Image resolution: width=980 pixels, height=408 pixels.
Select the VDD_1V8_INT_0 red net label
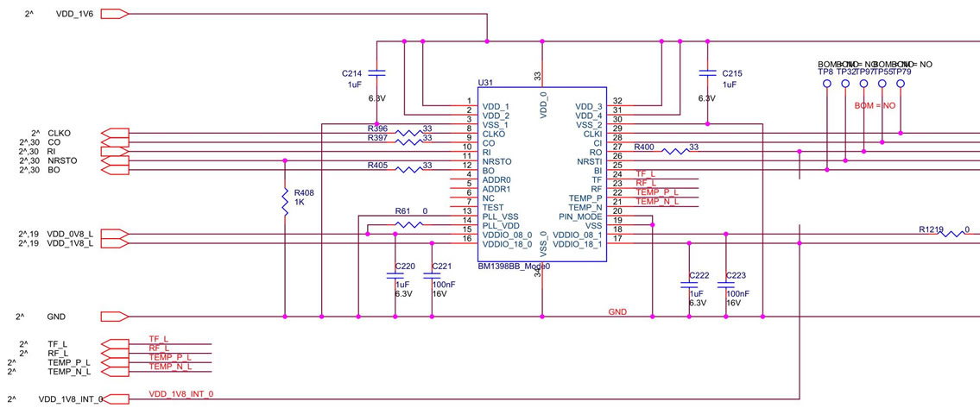click(x=180, y=393)
